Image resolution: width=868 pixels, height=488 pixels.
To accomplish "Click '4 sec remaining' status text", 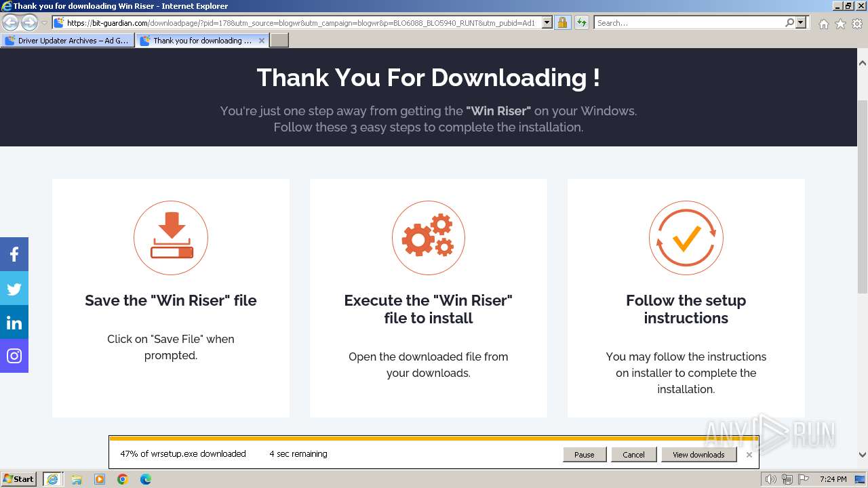I will (298, 454).
